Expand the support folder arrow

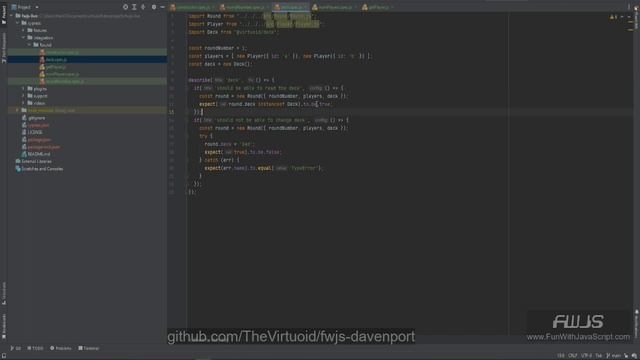tap(23, 96)
